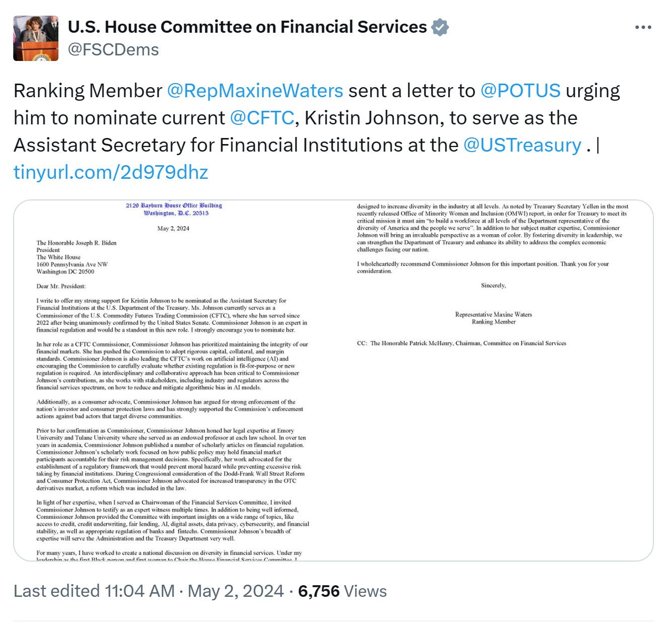672x622 pixels.
Task: Visit the @CFTC mention
Action: [x=262, y=118]
